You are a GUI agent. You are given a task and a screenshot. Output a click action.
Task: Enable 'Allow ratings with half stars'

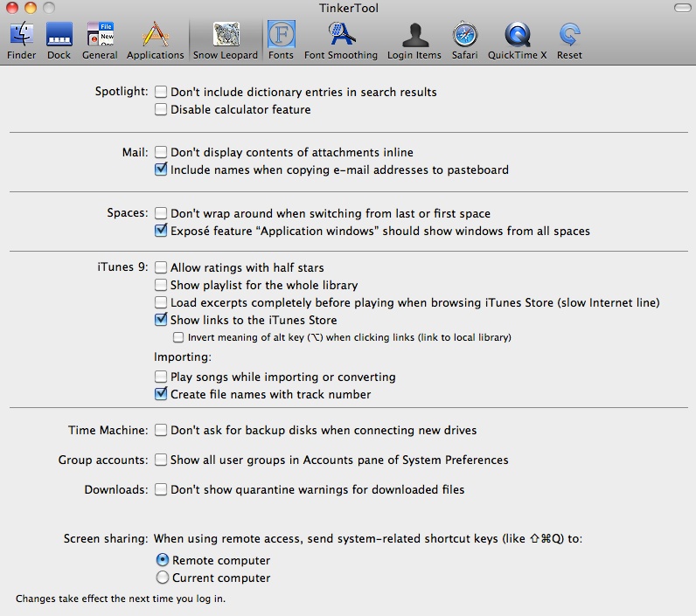pos(161,267)
